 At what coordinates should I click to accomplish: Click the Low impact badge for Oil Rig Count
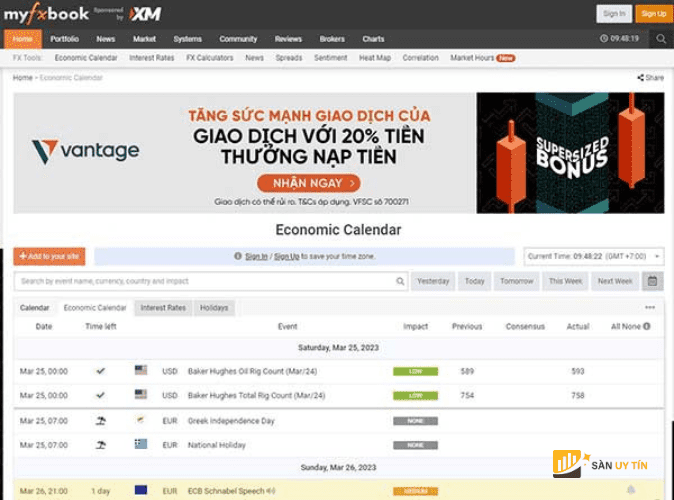point(415,371)
